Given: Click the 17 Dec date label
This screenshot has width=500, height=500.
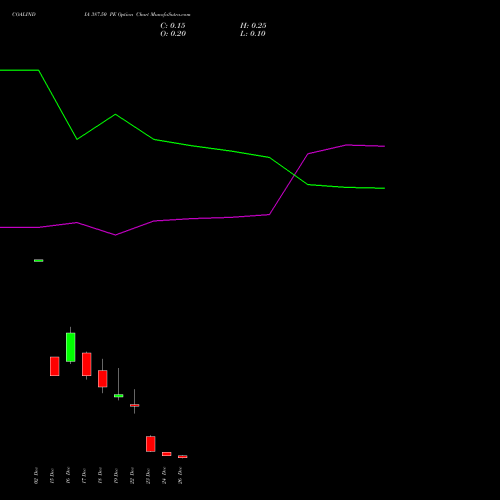Looking at the screenshot, I should coord(84,476).
